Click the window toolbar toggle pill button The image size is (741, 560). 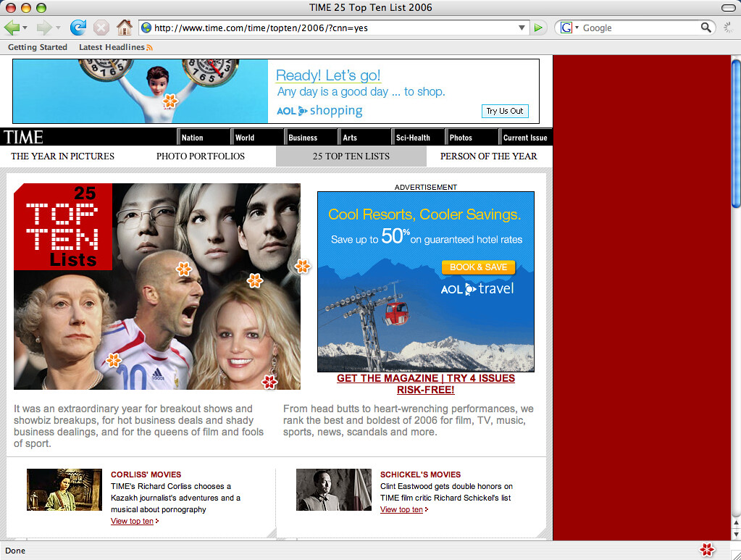729,7
